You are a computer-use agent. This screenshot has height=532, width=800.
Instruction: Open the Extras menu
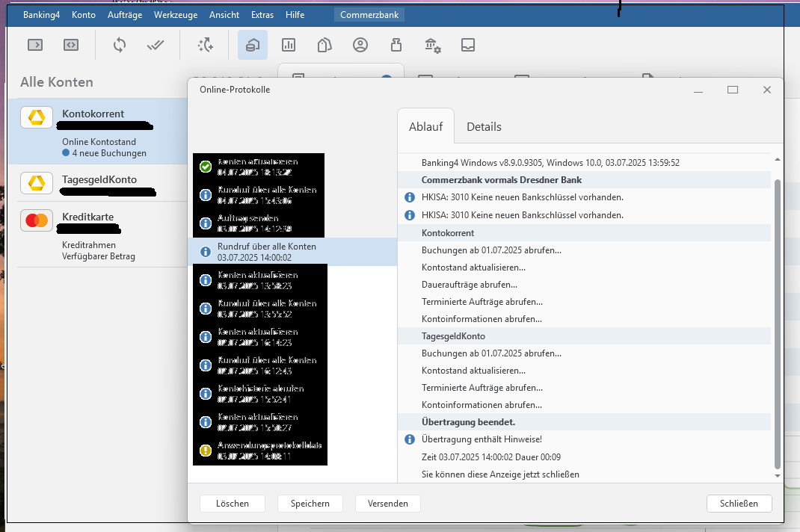pyautogui.click(x=262, y=15)
